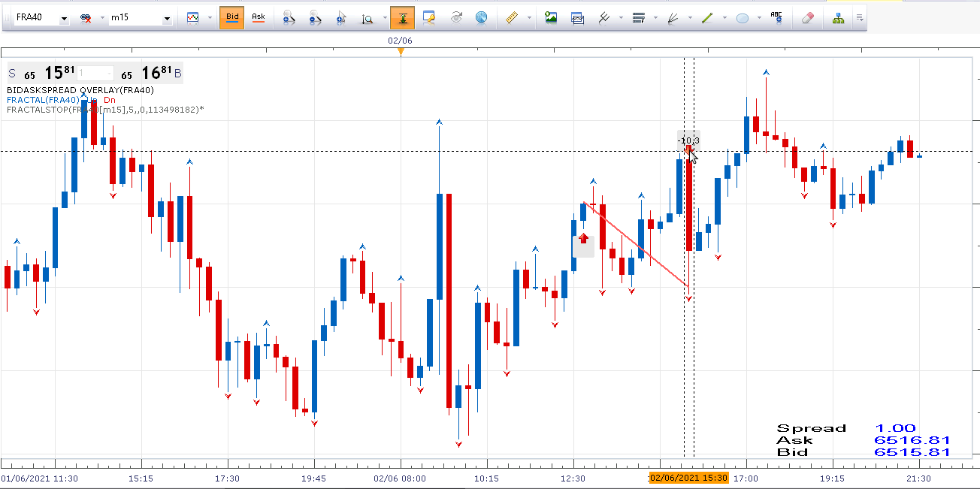Click the orange 02/06 date marker triangle

click(401, 51)
